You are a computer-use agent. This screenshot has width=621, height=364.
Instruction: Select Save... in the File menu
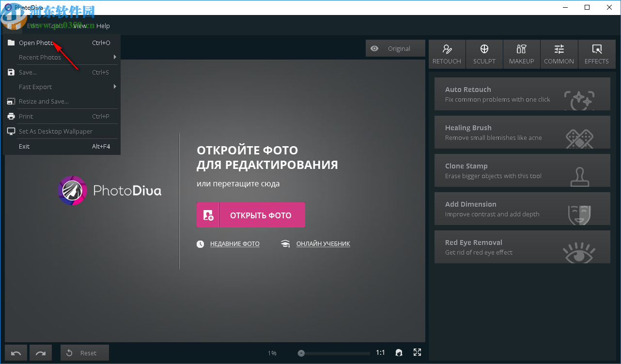[x=62, y=72]
